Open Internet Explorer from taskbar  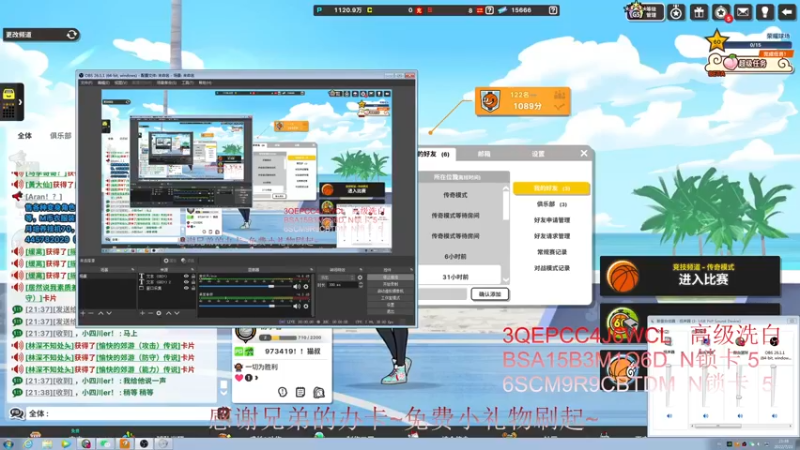27,443
